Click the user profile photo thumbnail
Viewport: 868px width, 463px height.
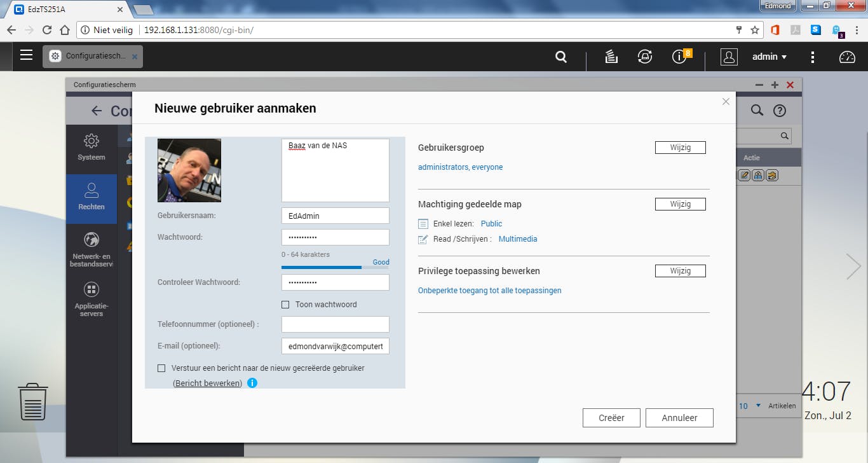(189, 170)
